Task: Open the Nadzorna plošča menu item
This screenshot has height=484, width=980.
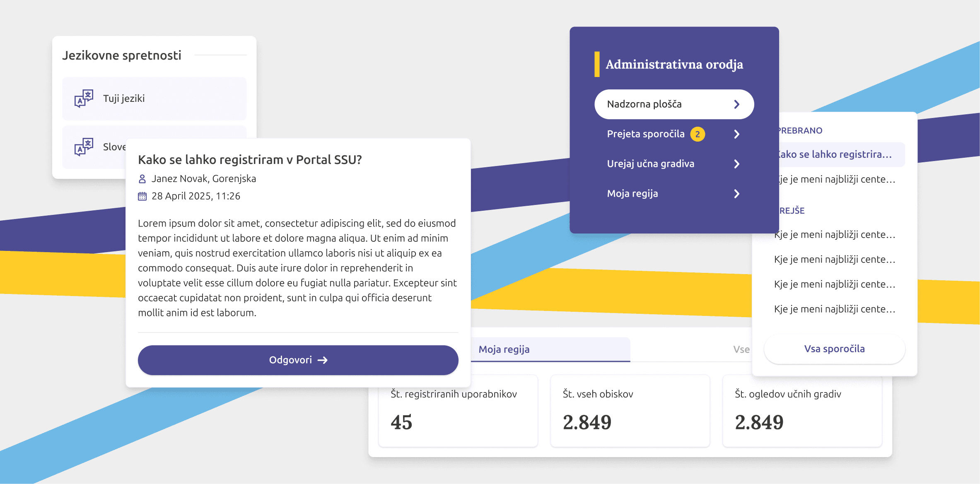Action: coord(644,104)
